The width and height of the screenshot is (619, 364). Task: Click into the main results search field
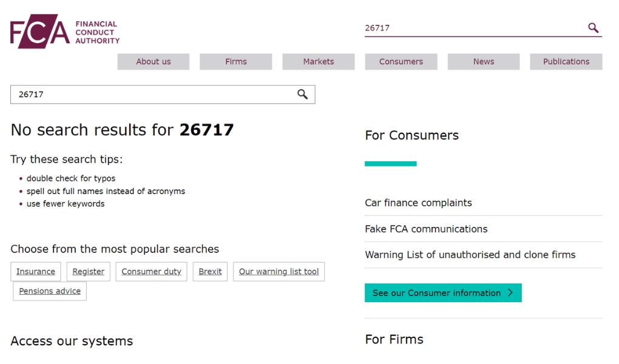pos(152,95)
